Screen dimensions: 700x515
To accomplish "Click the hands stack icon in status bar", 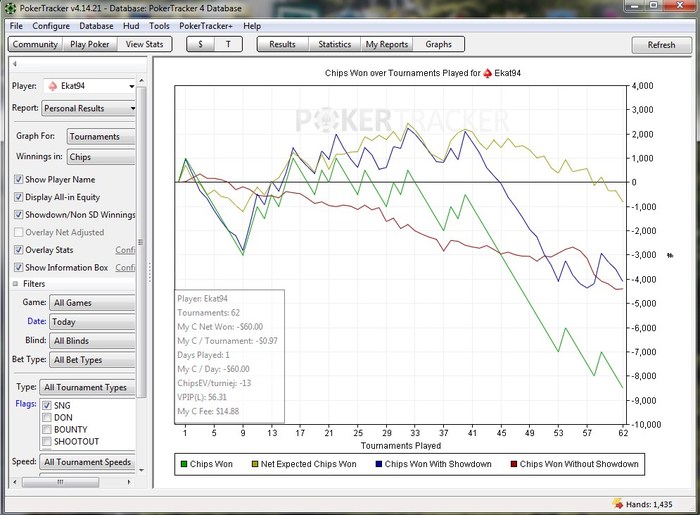I will [x=618, y=504].
